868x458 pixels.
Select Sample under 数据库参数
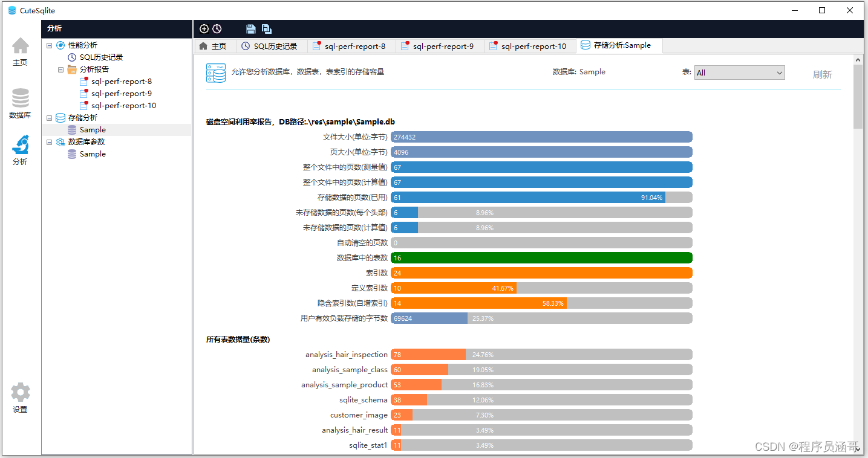click(93, 154)
